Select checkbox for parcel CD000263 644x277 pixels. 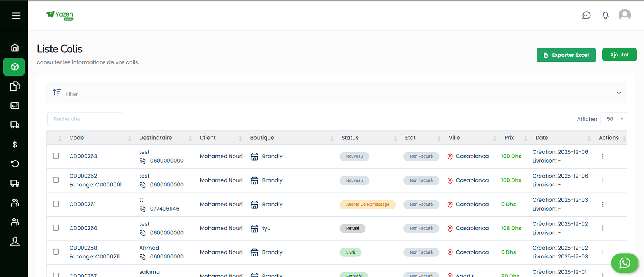tap(56, 156)
